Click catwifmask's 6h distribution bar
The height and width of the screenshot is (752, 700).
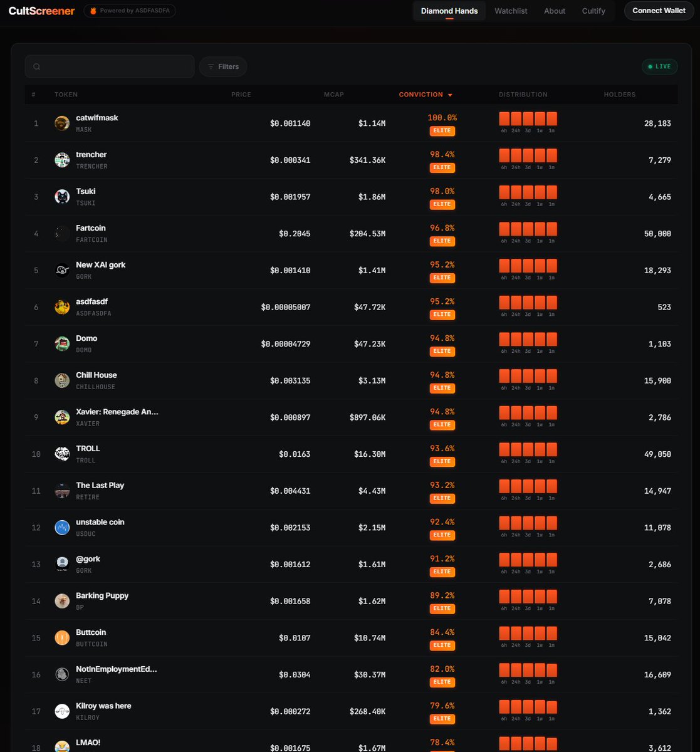coord(504,119)
